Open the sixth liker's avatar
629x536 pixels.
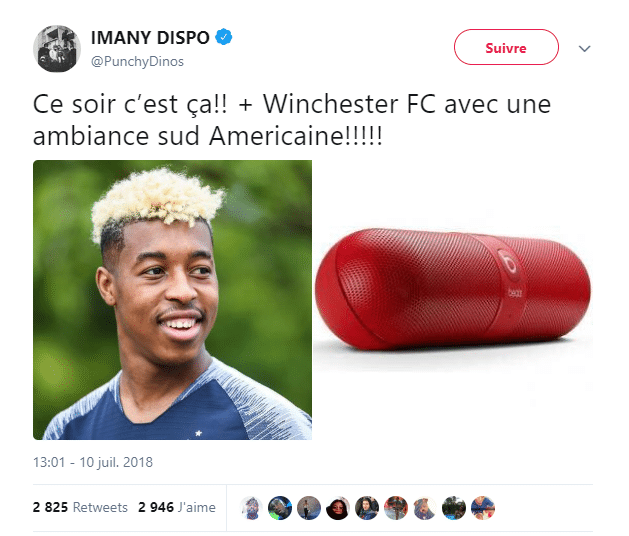pos(396,508)
